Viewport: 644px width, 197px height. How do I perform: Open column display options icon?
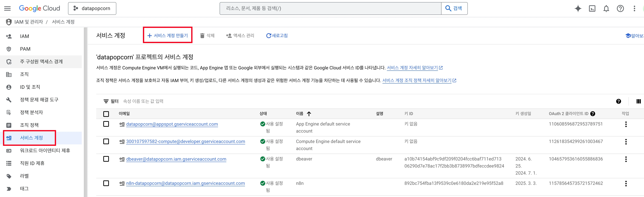pos(639,101)
